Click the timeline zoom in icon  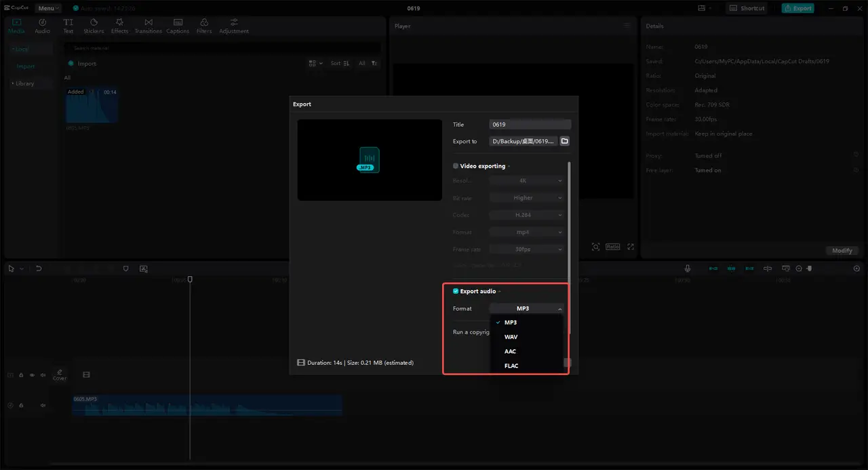pos(856,269)
